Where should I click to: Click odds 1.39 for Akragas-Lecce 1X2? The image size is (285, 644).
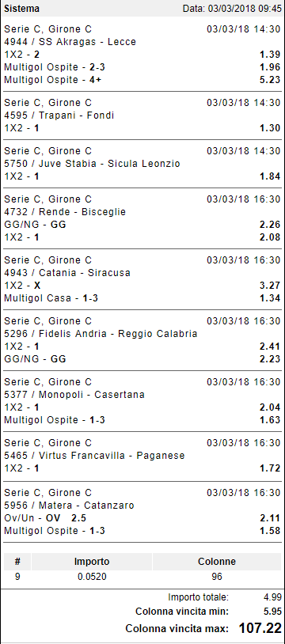point(270,55)
